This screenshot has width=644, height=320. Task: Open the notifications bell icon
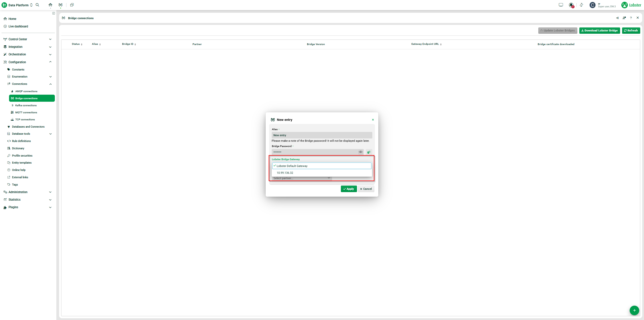tap(571, 5)
